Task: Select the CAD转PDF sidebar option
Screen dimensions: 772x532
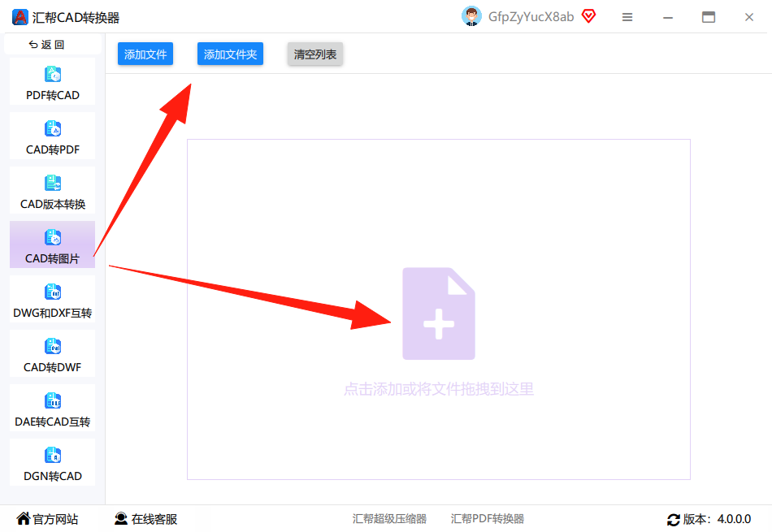Action: (x=52, y=136)
